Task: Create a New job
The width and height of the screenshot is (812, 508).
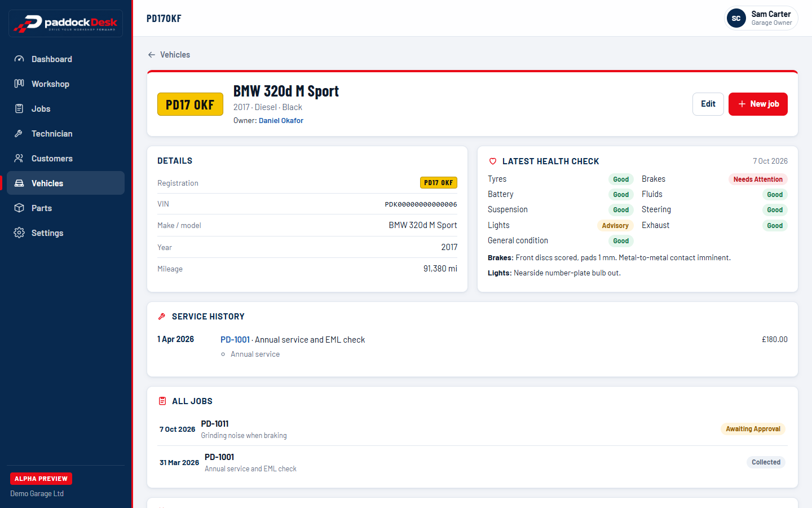Action: (x=758, y=104)
